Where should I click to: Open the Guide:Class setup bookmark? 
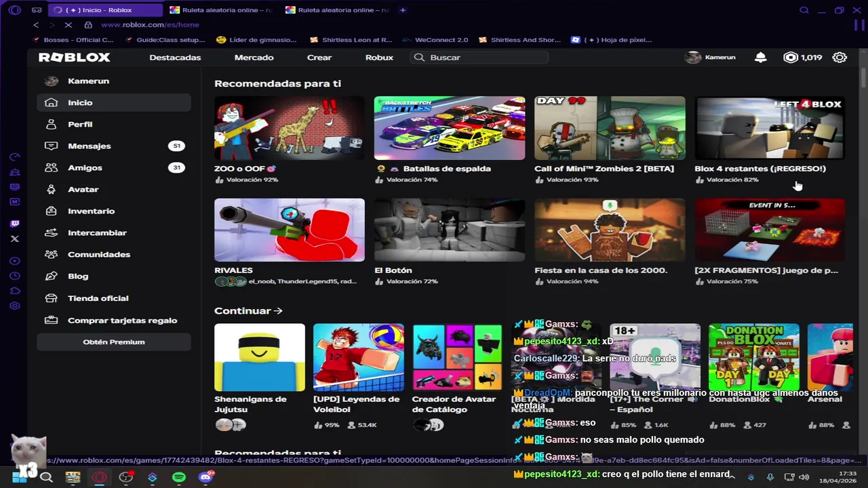coord(165,40)
